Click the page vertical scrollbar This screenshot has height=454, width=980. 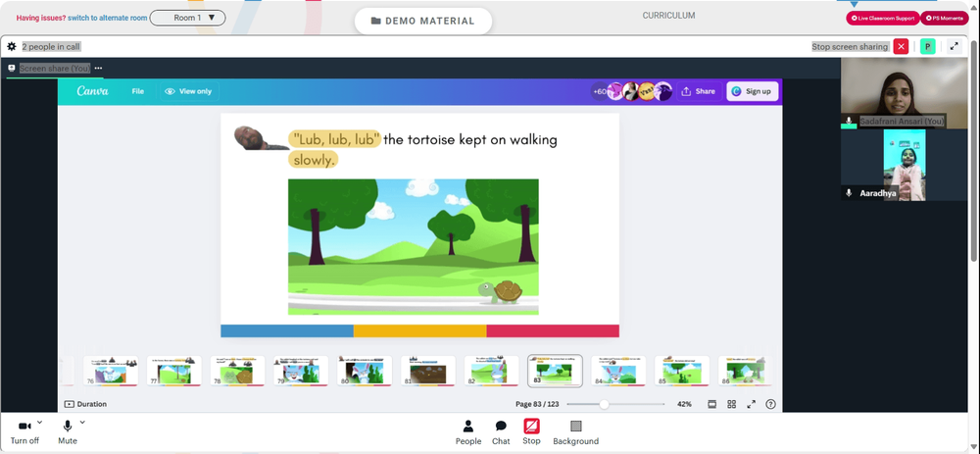pos(974,150)
